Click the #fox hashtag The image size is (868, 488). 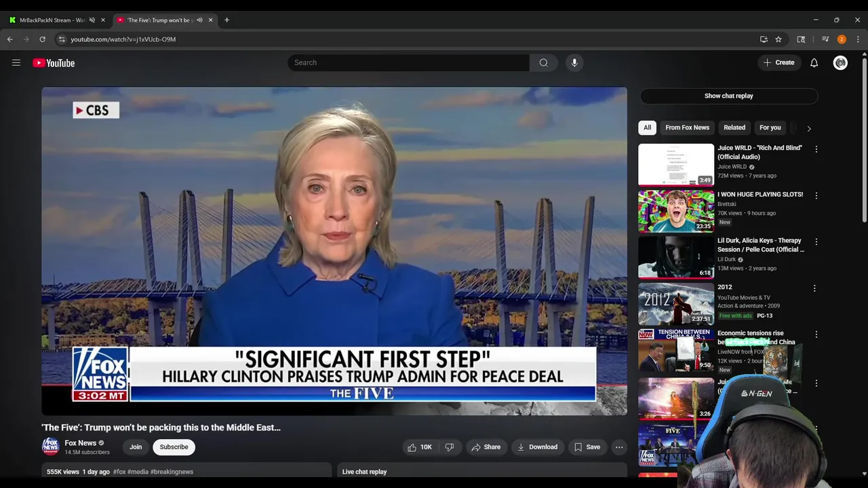[x=119, y=472]
